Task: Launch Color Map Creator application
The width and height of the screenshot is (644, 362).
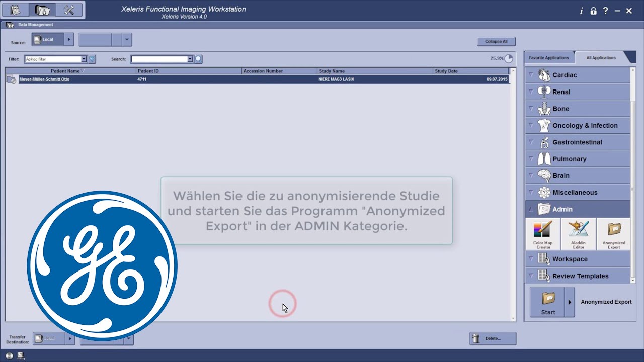Action: click(542, 234)
